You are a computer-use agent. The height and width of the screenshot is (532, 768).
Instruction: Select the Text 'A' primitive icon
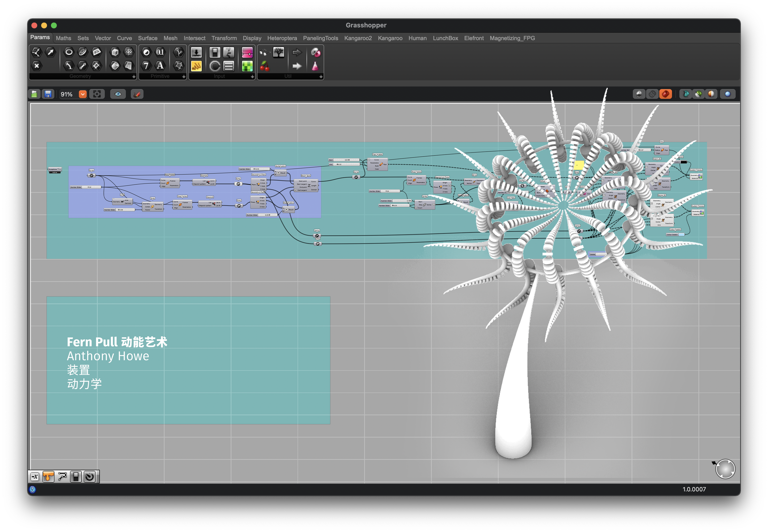[x=160, y=66]
